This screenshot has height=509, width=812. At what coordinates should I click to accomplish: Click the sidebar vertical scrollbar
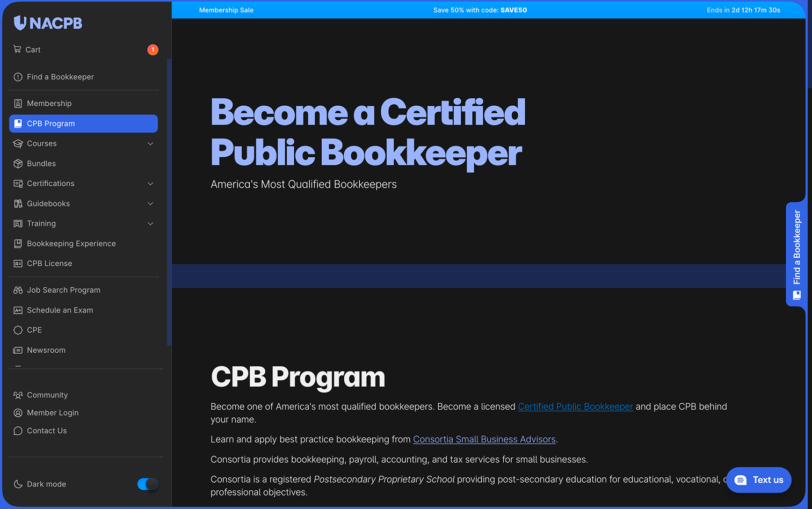point(169,202)
